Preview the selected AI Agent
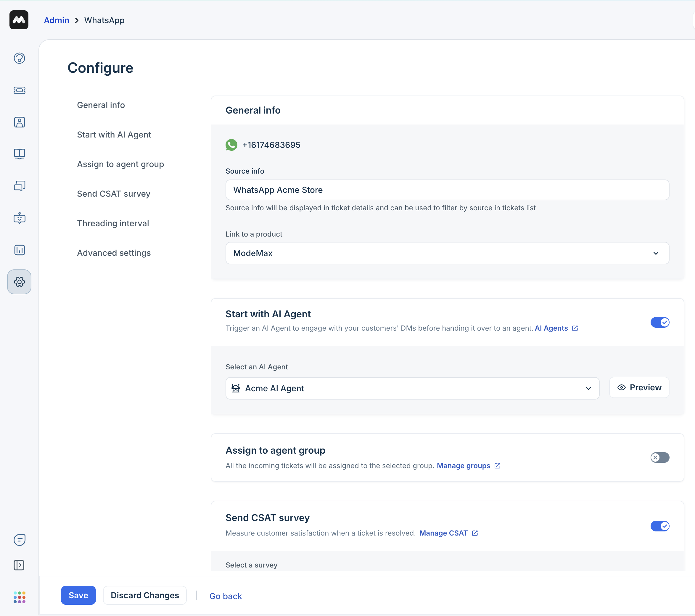Screen dimensions: 695x616 coord(639,387)
